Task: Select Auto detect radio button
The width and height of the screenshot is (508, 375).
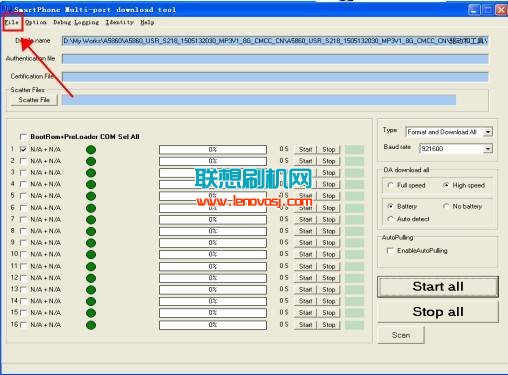Action: click(390, 219)
